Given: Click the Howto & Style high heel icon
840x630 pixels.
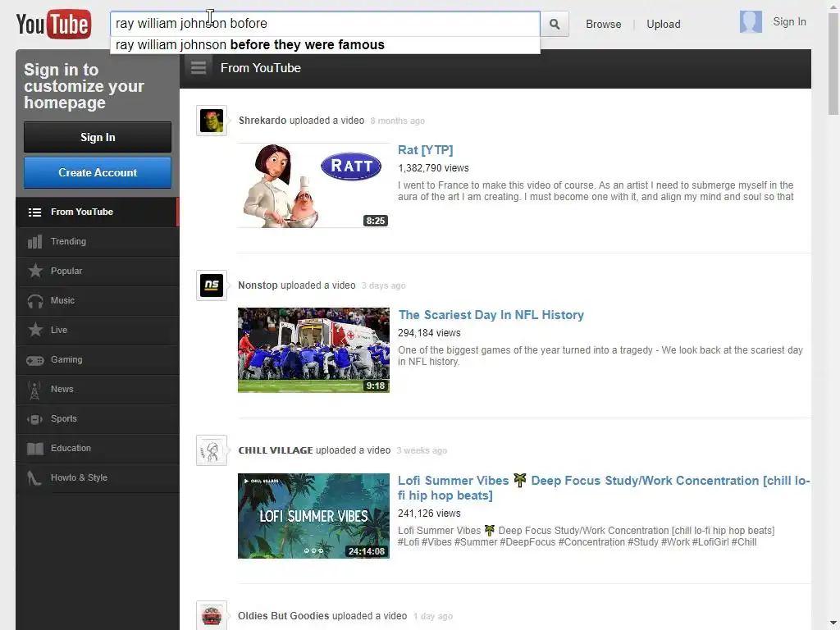Looking at the screenshot, I should click(x=34, y=478).
